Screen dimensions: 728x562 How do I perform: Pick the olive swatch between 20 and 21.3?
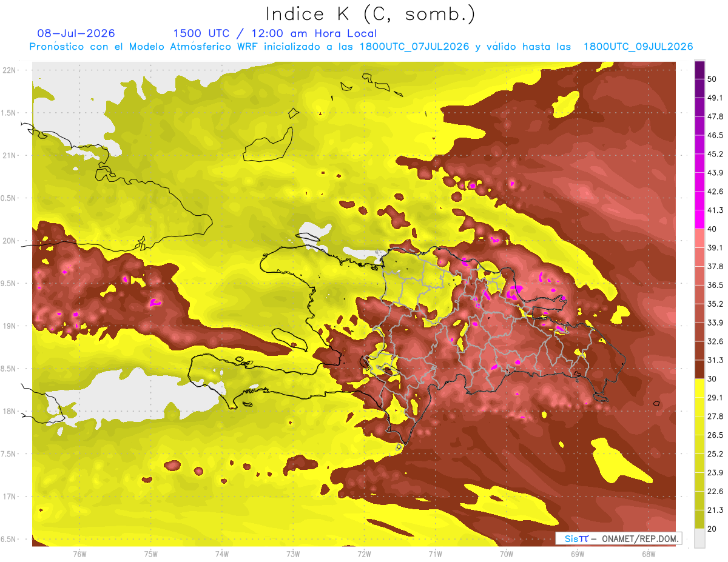pyautogui.click(x=699, y=520)
